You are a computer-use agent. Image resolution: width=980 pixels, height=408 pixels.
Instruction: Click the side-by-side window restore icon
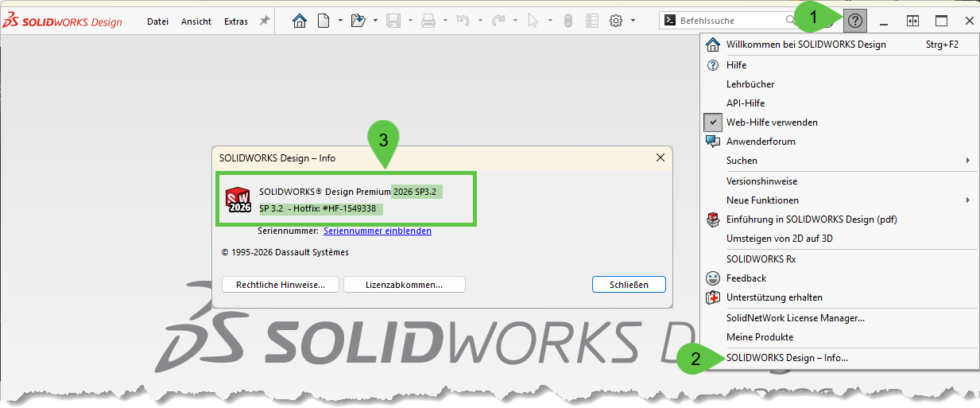tap(912, 21)
